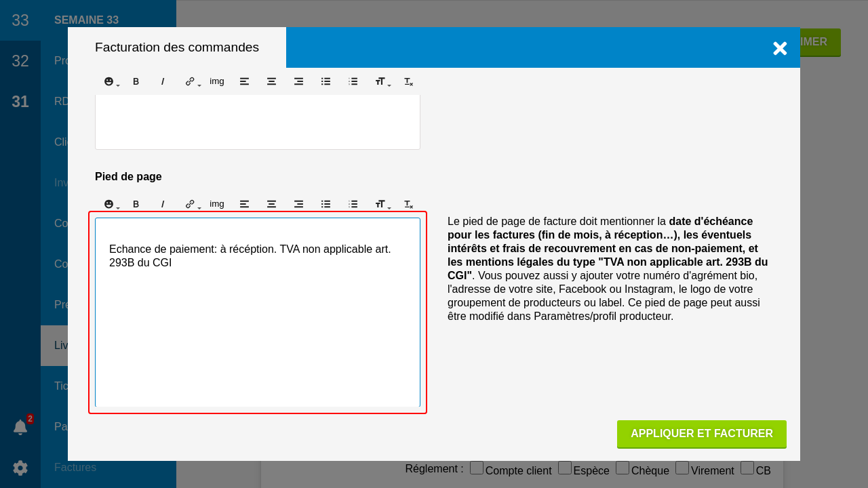
Task: Open emoji dropdown in footer toolbar
Action: (x=111, y=204)
